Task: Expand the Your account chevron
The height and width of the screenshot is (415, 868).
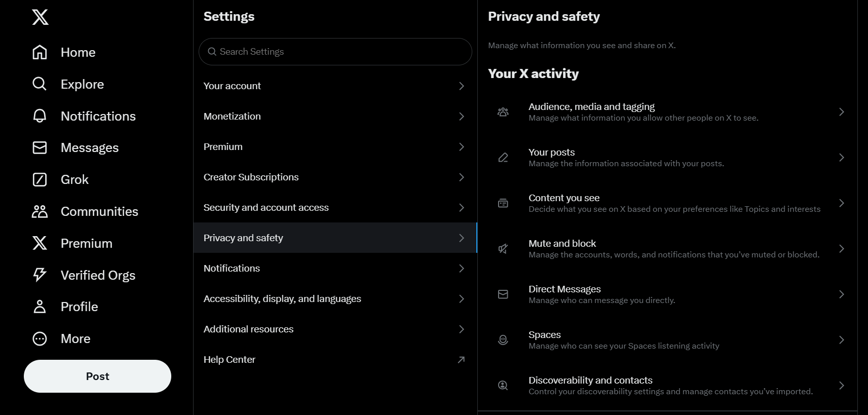Action: (x=461, y=86)
